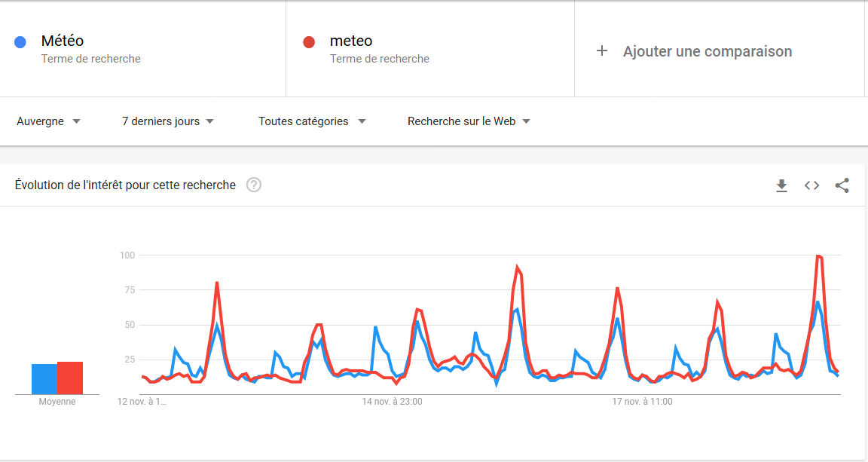Open the Auvergne region dropdown
The width and height of the screenshot is (868, 462).
pyautogui.click(x=48, y=121)
